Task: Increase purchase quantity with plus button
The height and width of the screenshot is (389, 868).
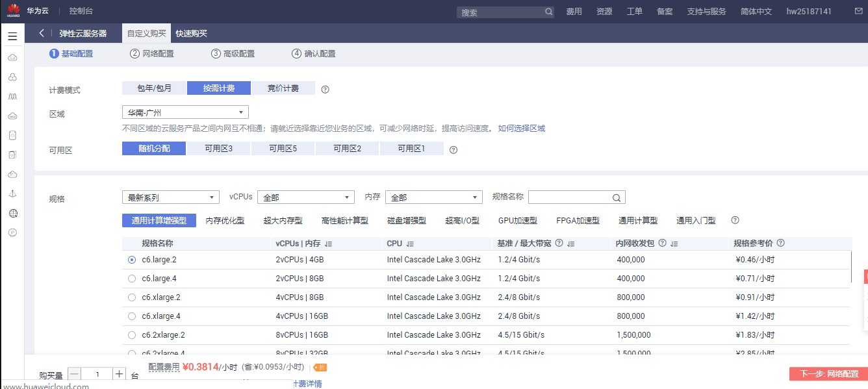Action: pyautogui.click(x=119, y=375)
